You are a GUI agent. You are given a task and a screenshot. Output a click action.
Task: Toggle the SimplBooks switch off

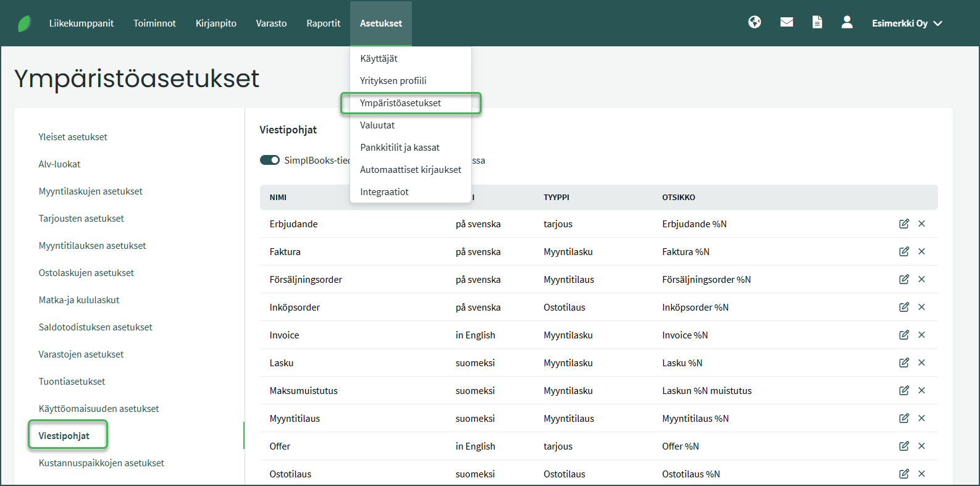pyautogui.click(x=270, y=160)
